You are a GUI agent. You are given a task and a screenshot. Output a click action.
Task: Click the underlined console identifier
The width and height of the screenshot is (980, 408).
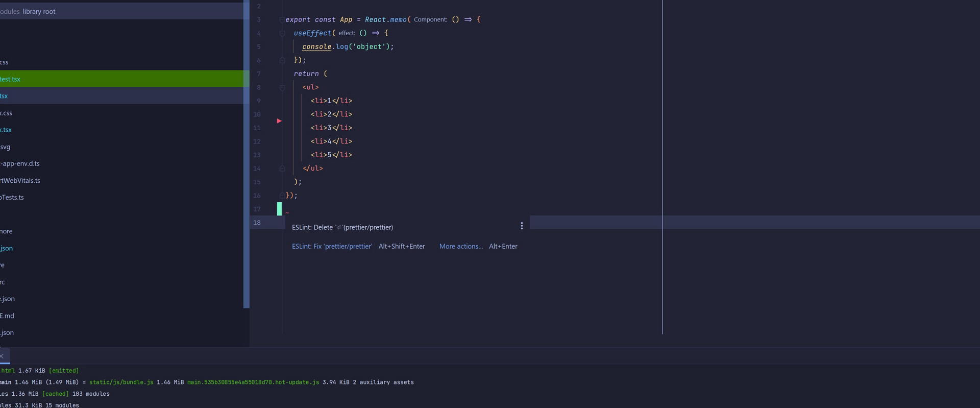316,46
